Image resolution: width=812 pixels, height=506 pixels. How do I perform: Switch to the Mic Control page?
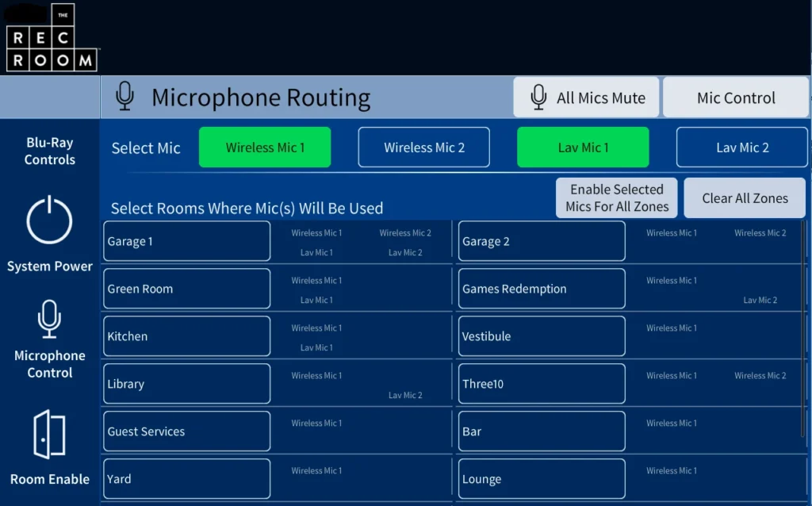tap(735, 97)
